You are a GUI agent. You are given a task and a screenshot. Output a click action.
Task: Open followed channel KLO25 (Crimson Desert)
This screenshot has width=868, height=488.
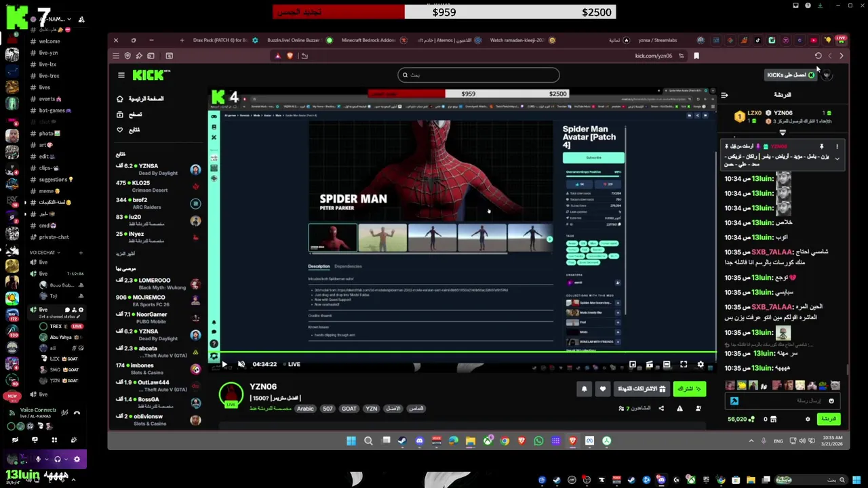159,186
